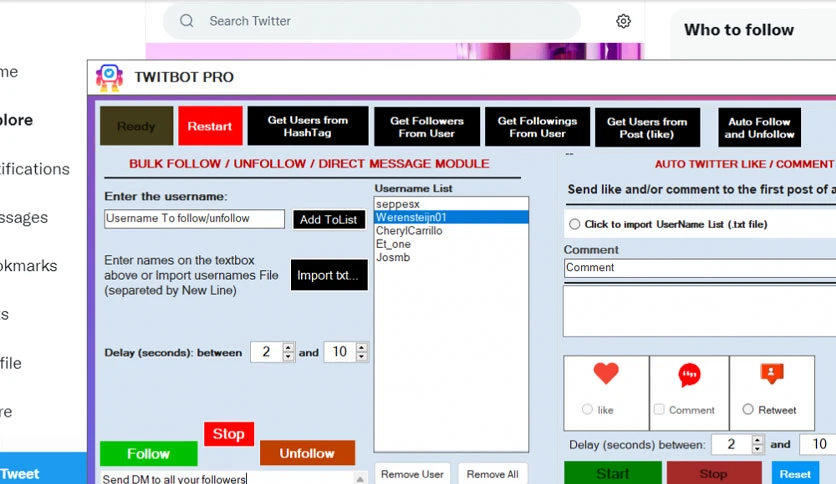Increase follow module maximum delay value
The image size is (836, 484).
361,347
